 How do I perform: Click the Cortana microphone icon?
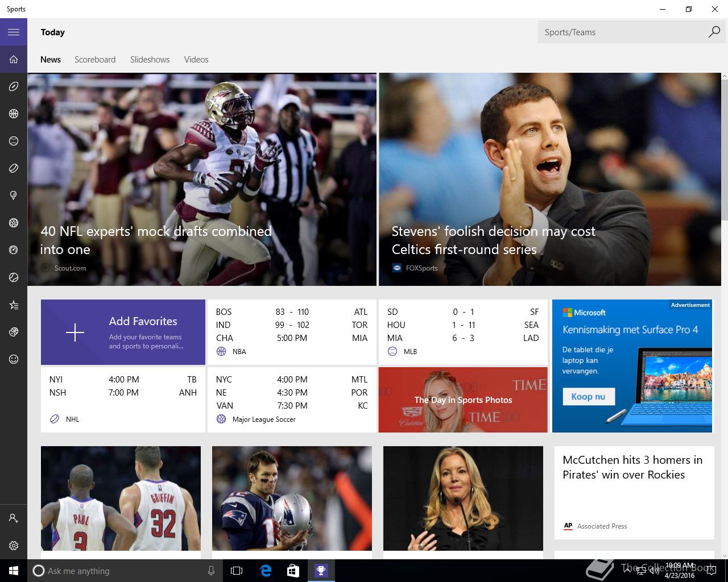tap(211, 571)
